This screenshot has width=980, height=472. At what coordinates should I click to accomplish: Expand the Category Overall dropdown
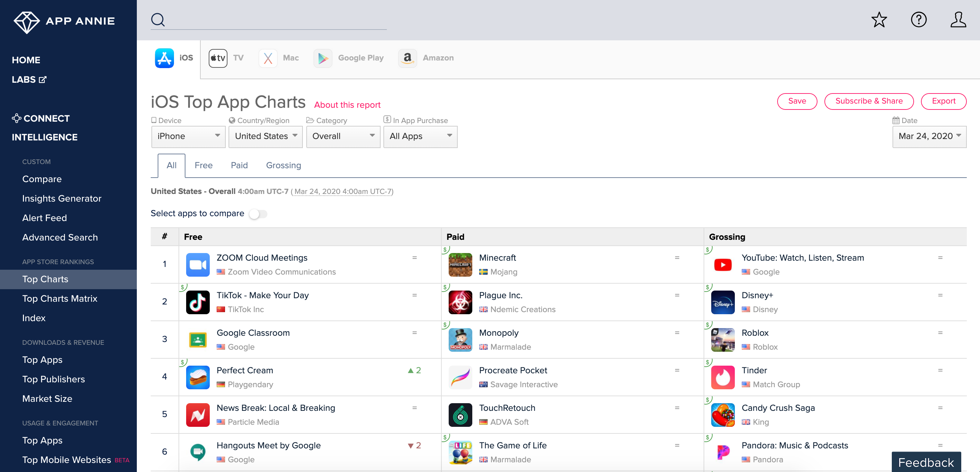[342, 136]
